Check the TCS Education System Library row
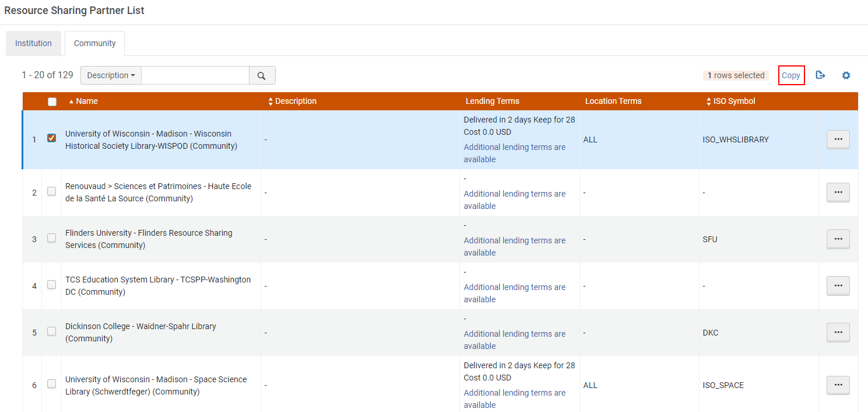The height and width of the screenshot is (412, 868). coord(52,284)
